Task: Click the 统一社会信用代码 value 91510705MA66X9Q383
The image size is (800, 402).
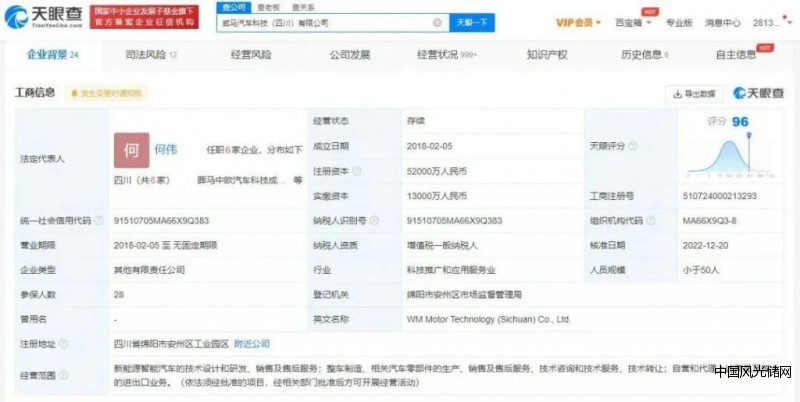Action: tap(161, 220)
